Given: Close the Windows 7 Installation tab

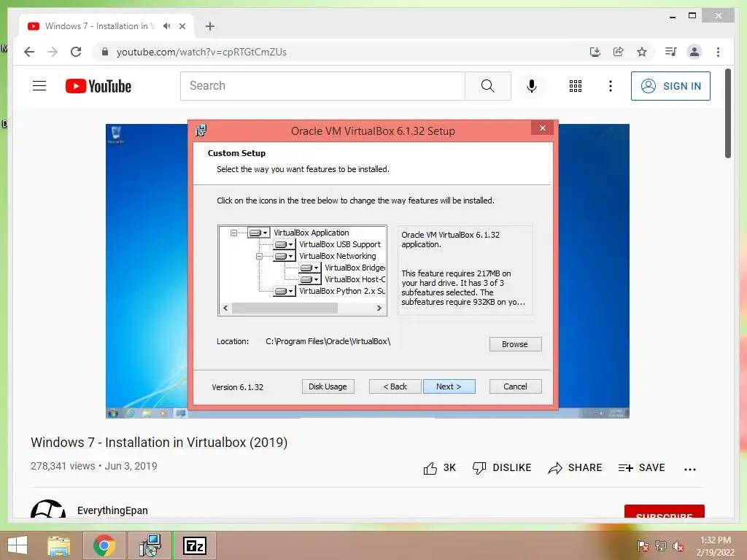Looking at the screenshot, I should click(x=182, y=26).
